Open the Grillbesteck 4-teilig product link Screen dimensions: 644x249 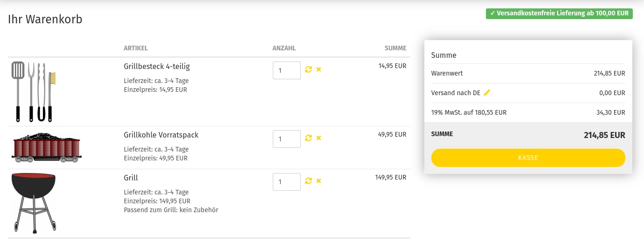coord(157,66)
